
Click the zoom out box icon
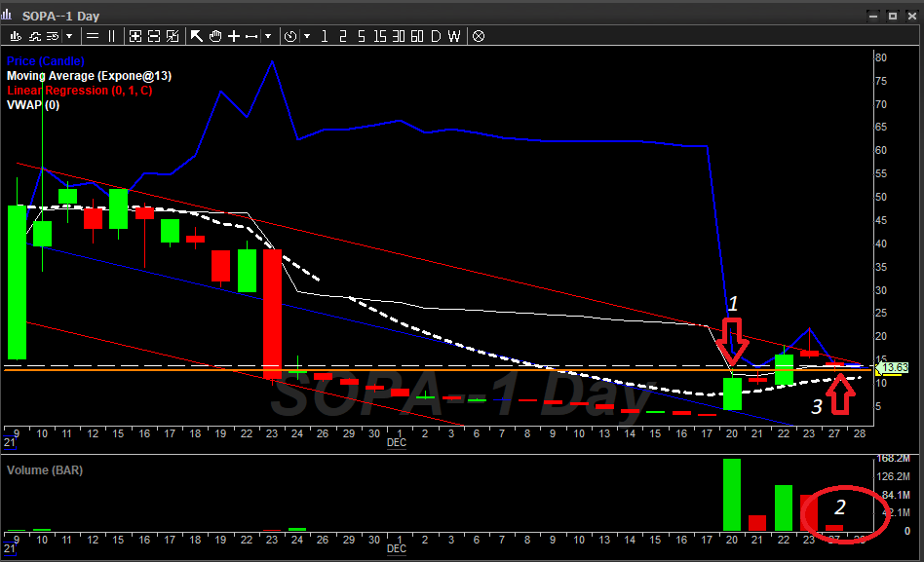click(x=154, y=36)
